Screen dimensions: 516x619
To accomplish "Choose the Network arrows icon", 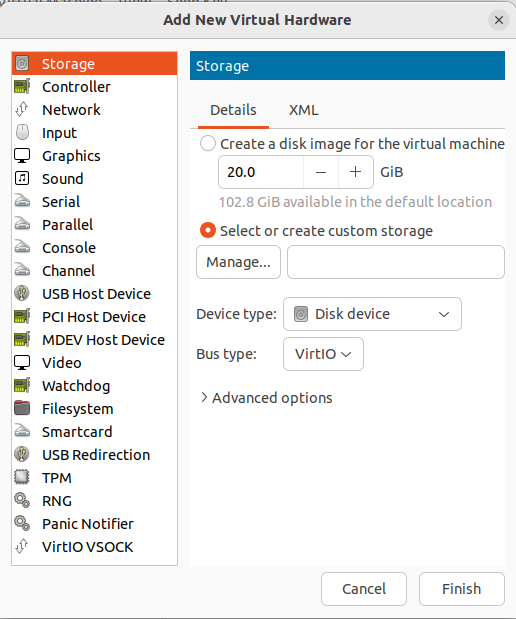I will (22, 109).
